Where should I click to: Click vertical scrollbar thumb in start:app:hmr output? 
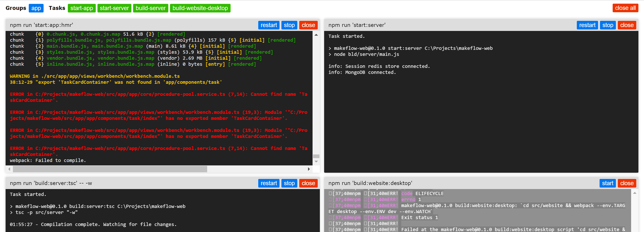[x=316, y=156]
